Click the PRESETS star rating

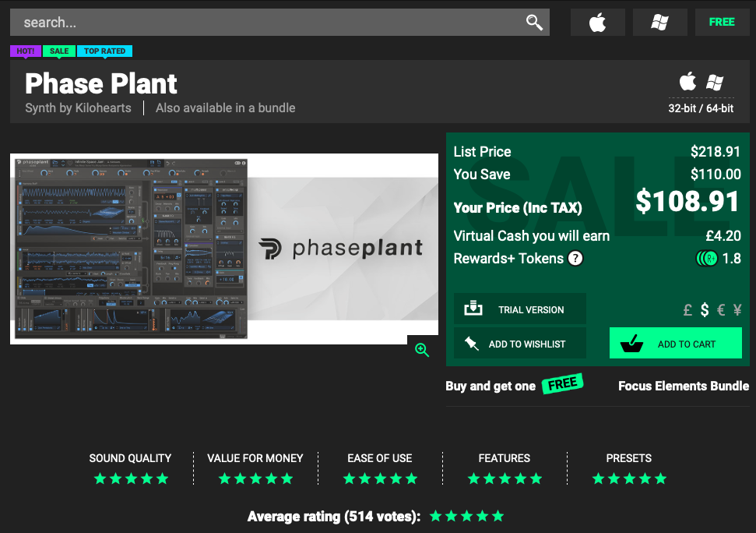tap(629, 478)
